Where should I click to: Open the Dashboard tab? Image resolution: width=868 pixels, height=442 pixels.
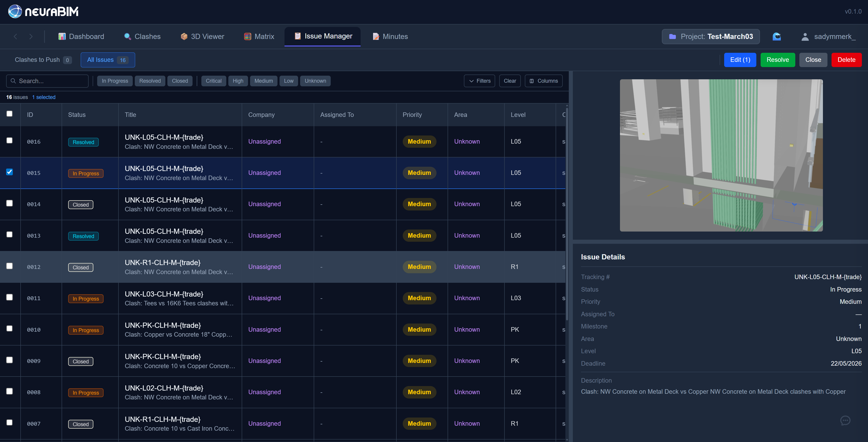(81, 36)
